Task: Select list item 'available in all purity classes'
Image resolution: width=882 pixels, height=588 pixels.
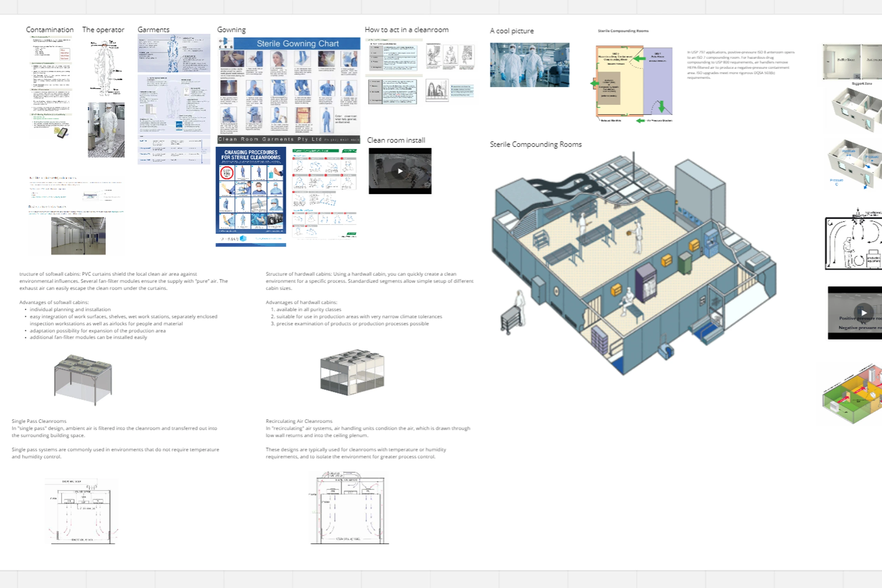Action: coord(309,309)
